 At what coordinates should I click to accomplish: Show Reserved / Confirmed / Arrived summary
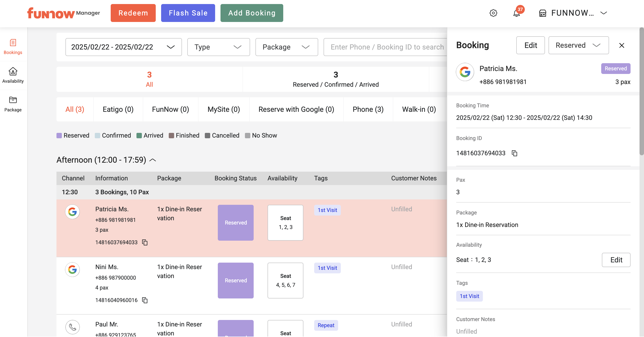coord(336,79)
